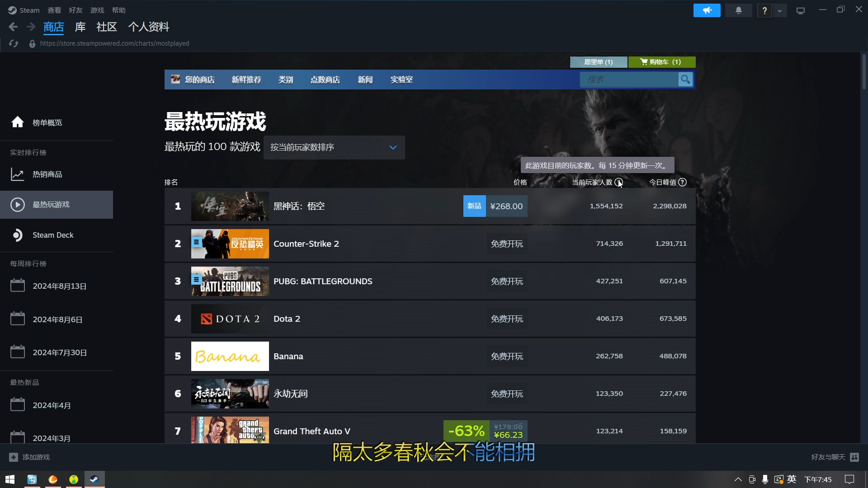Viewport: 868px width, 488px height.
Task: Reload the page with refresh icon
Action: click(x=14, y=43)
